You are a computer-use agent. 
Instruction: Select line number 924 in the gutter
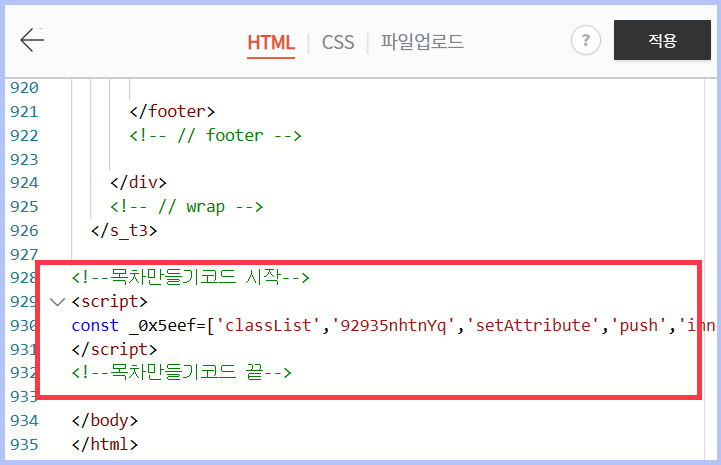coord(24,183)
